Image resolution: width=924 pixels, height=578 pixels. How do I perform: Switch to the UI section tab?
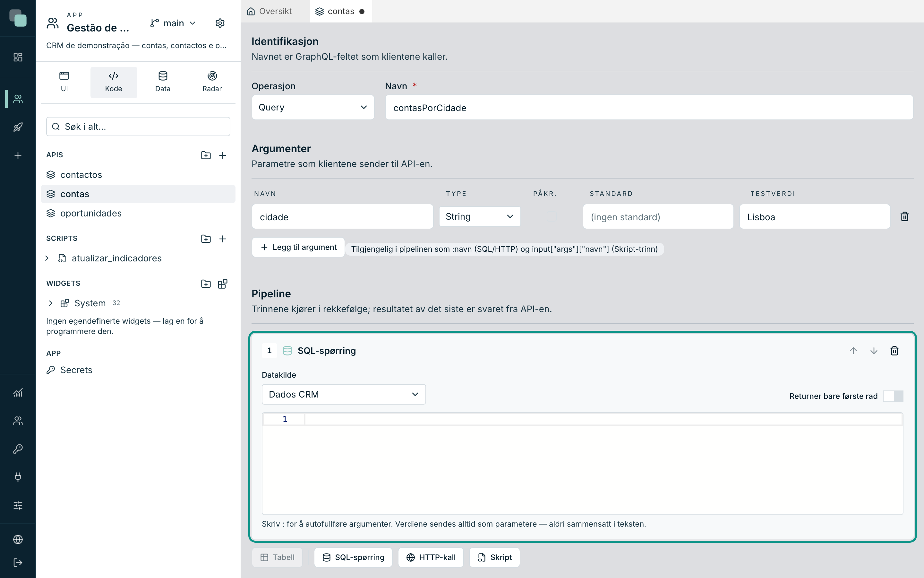point(64,82)
